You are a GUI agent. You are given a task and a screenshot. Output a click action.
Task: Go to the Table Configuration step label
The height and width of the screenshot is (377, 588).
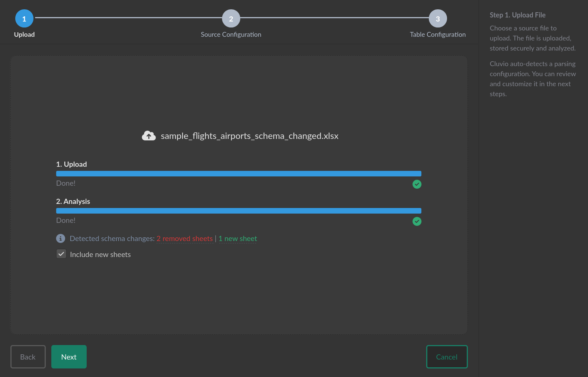[x=438, y=35]
